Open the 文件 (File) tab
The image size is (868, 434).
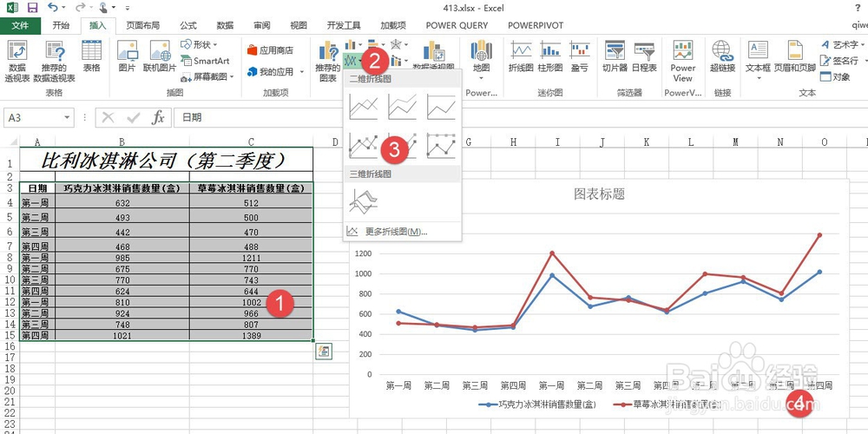point(20,25)
